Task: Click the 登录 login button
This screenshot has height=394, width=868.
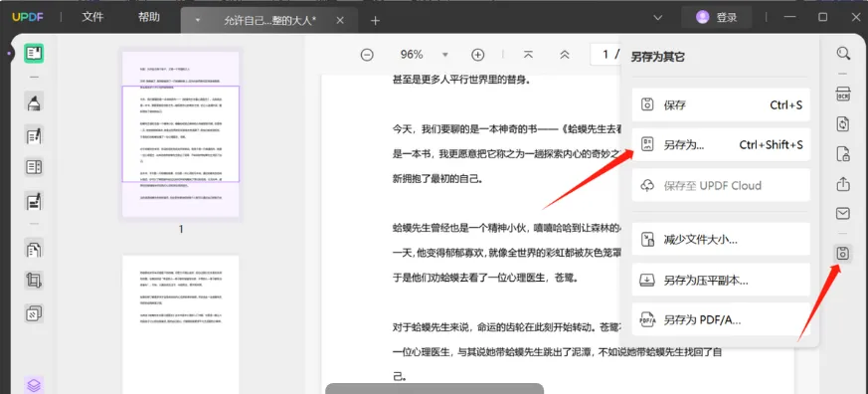Action: pyautogui.click(x=717, y=17)
